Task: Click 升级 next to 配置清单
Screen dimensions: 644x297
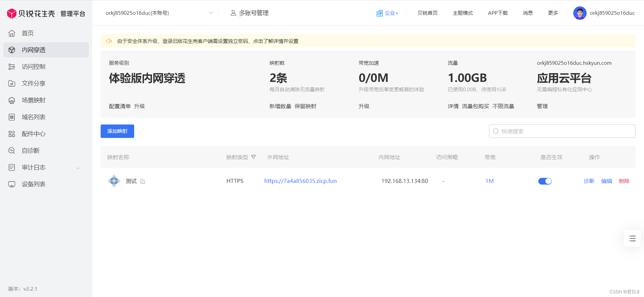Action: click(140, 106)
